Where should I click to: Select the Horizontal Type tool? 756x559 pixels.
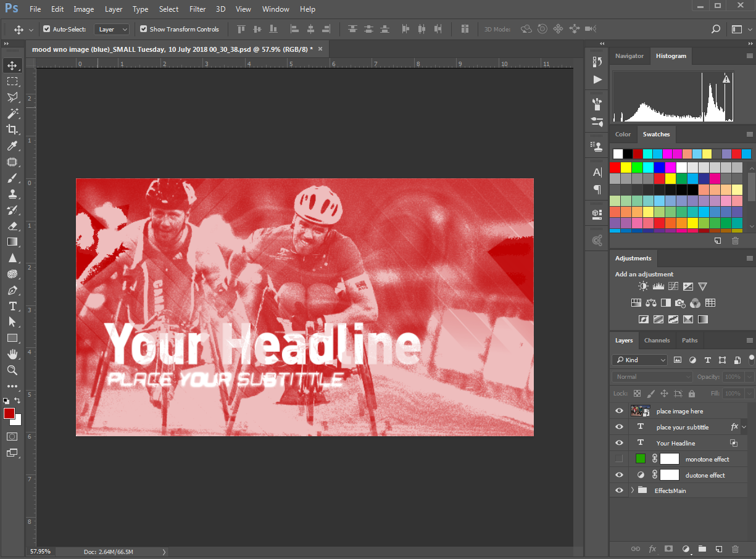(12, 306)
